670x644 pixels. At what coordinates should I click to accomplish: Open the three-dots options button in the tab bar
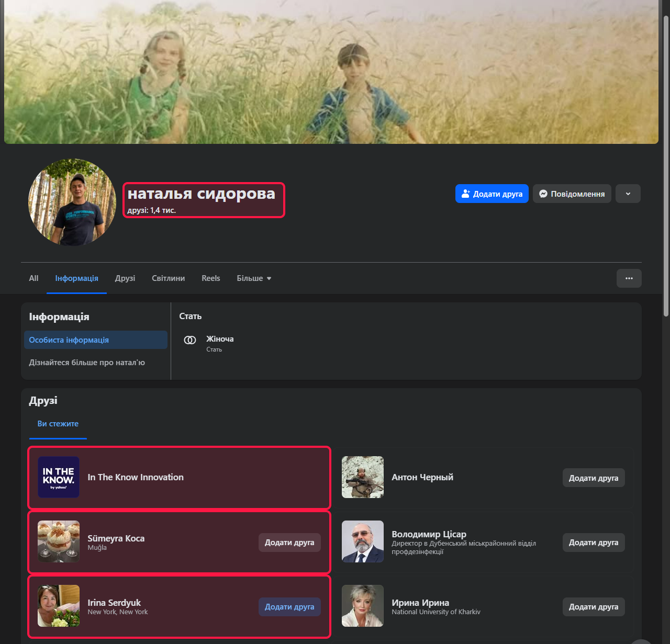click(629, 278)
